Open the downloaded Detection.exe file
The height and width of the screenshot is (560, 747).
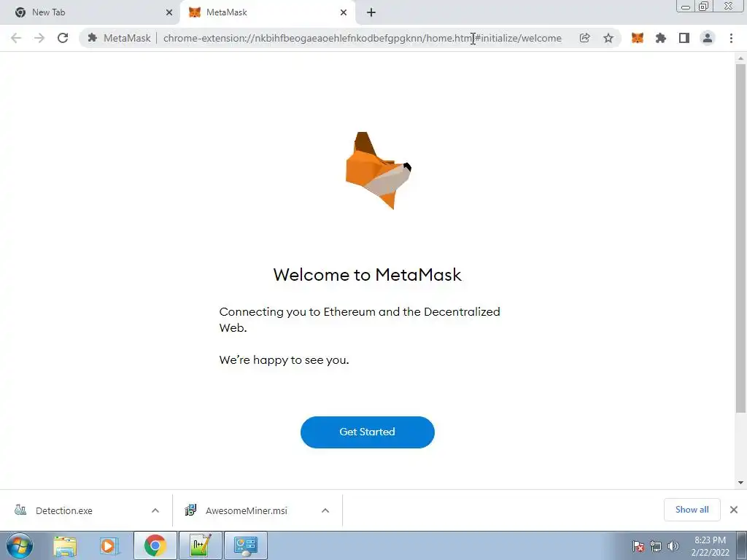[64, 510]
